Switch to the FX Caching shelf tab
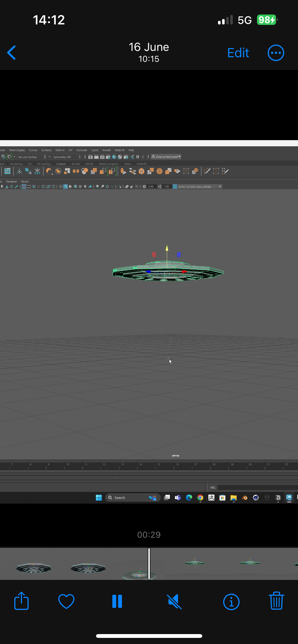Viewport: 298px width, 644px height. click(44, 164)
